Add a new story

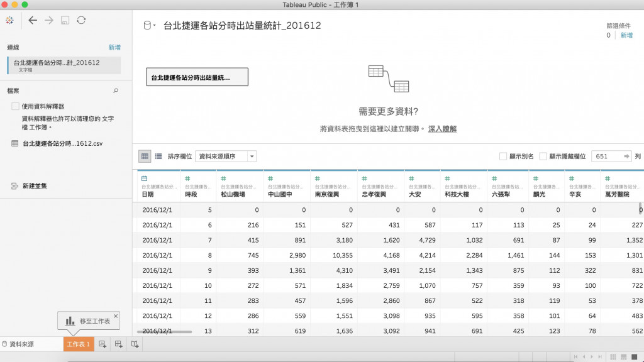[135, 344]
